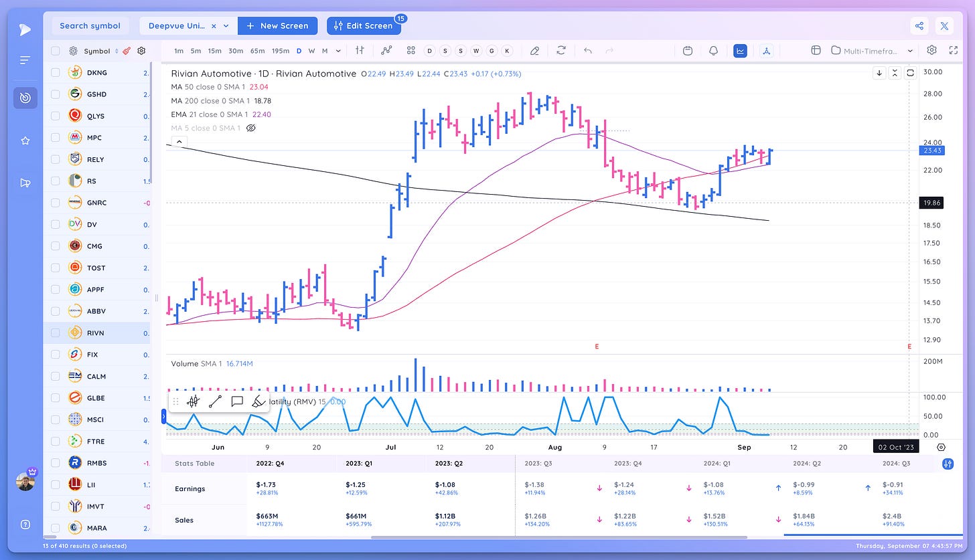Open the four-squares layout templates icon

(411, 50)
